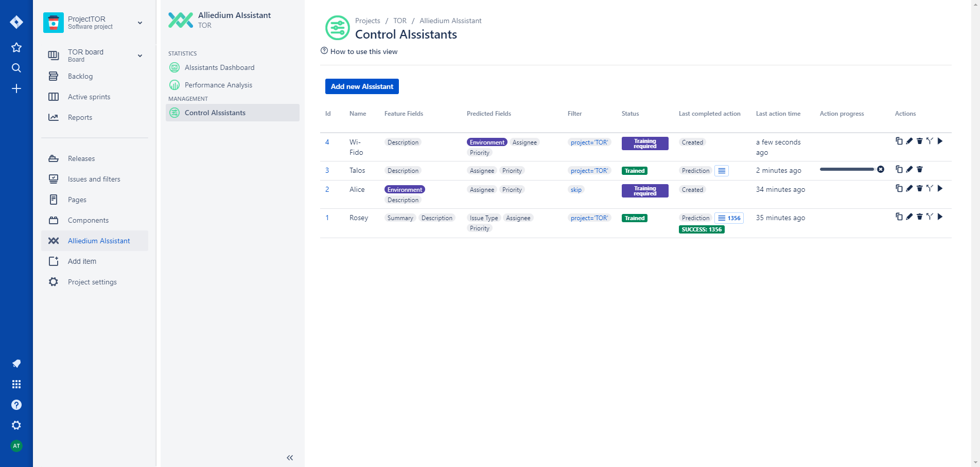Open Performance Analysis in the statistics menu
Image resolution: width=980 pixels, height=467 pixels.
click(x=218, y=85)
